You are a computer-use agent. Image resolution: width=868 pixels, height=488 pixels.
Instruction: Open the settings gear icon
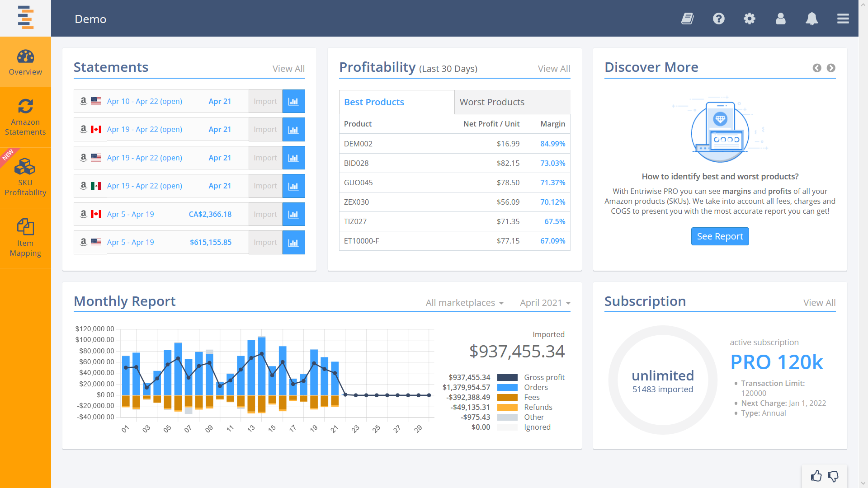(749, 19)
